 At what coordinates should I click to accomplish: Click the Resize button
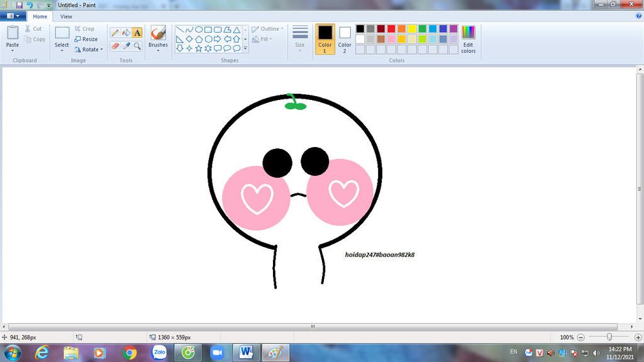(86, 39)
